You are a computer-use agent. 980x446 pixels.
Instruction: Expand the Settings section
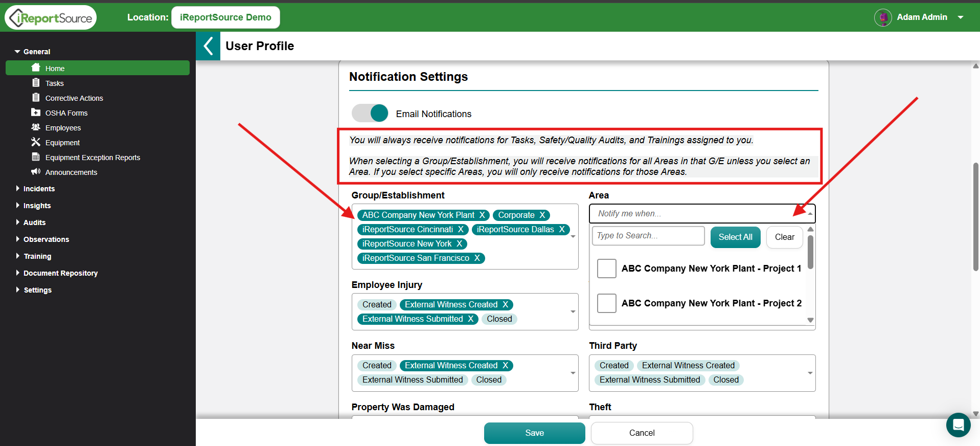point(18,289)
